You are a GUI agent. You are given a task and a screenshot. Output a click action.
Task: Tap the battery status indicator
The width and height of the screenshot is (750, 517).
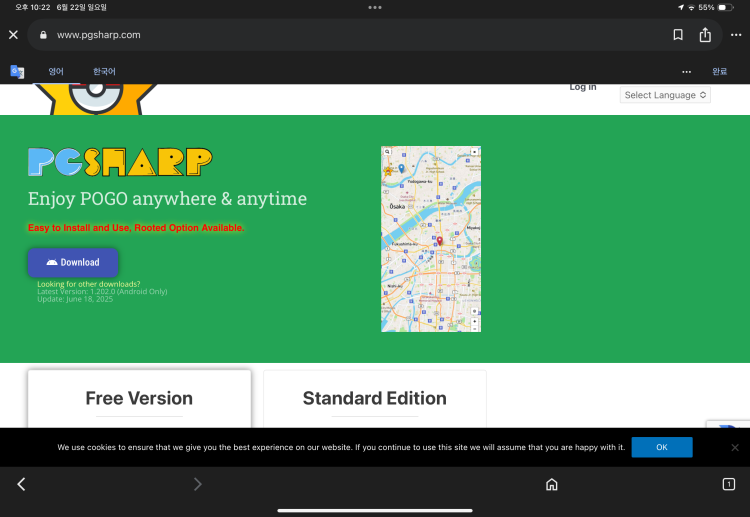click(725, 8)
